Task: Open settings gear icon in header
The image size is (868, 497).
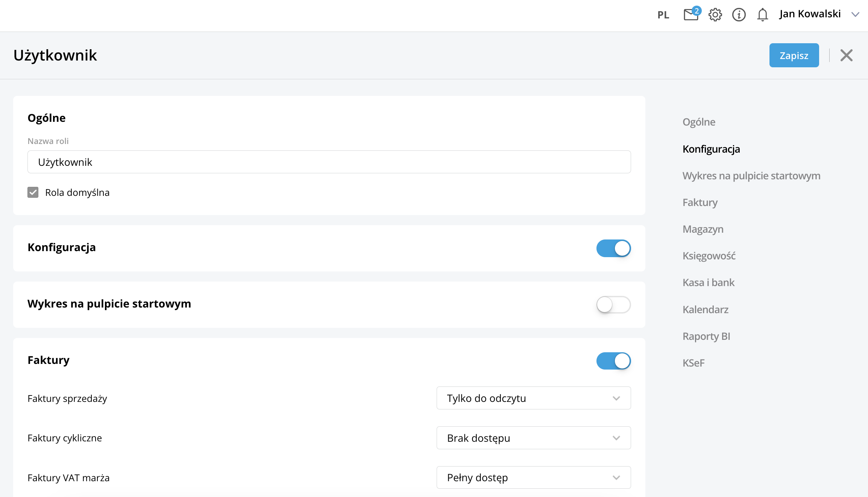Action: point(715,15)
